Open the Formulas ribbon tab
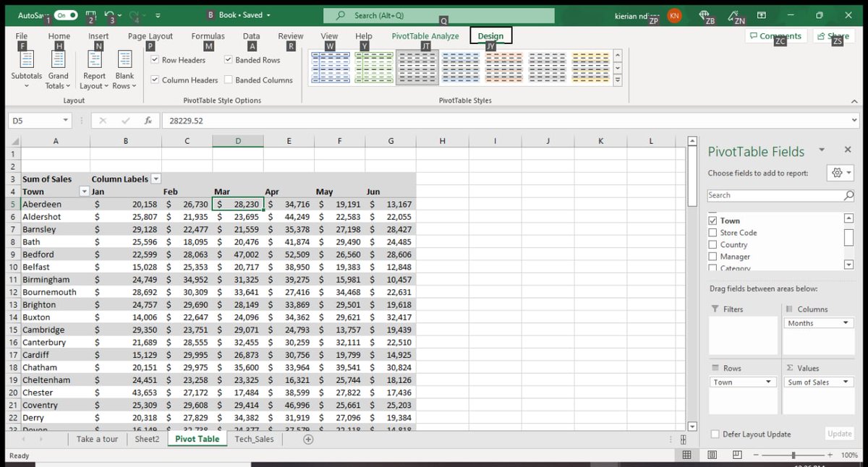The width and height of the screenshot is (868, 467). [208, 36]
